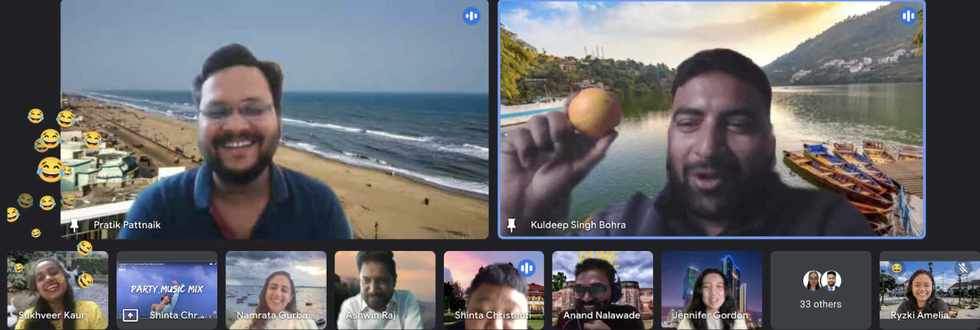Click the two avatar photos above 33 others

tap(822, 280)
